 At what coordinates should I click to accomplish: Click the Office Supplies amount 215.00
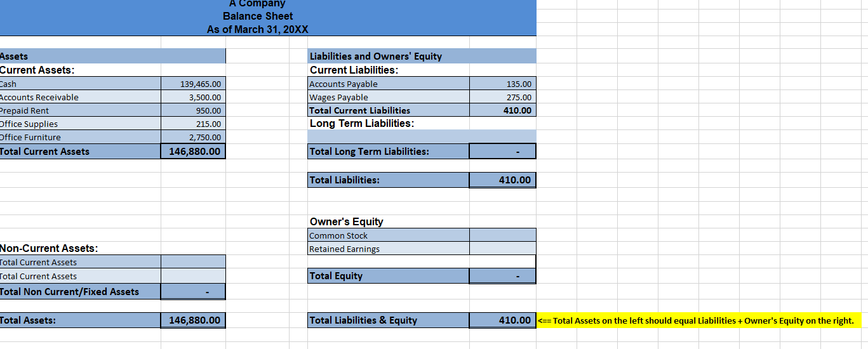click(193, 124)
